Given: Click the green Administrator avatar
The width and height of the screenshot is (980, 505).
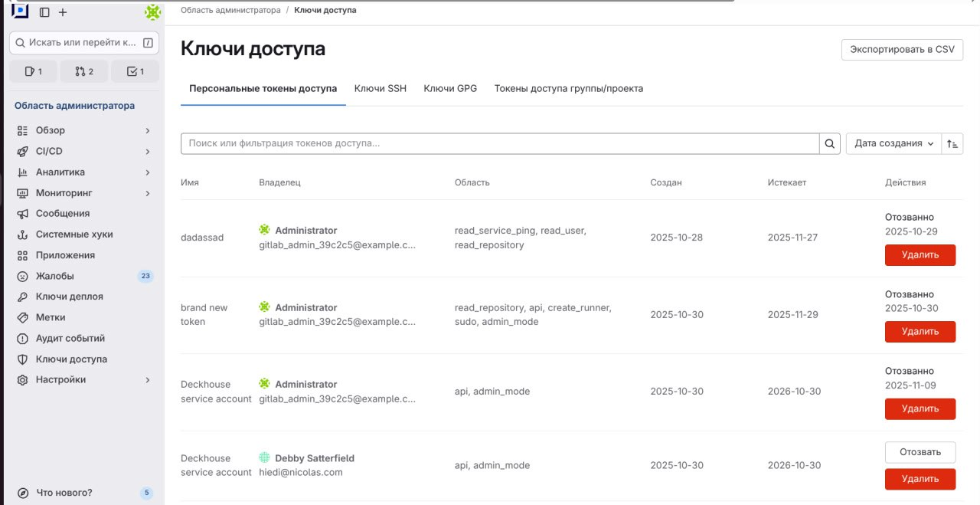Looking at the screenshot, I should click(152, 12).
